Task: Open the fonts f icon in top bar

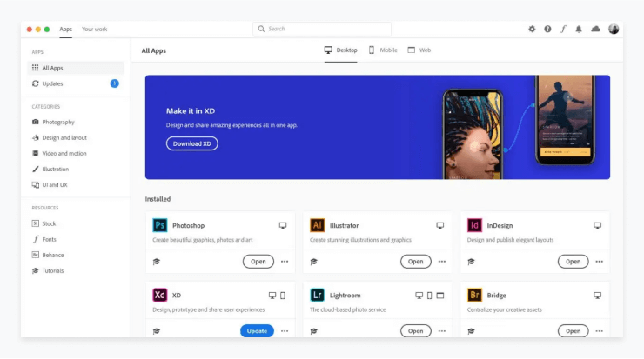Action: pos(564,30)
